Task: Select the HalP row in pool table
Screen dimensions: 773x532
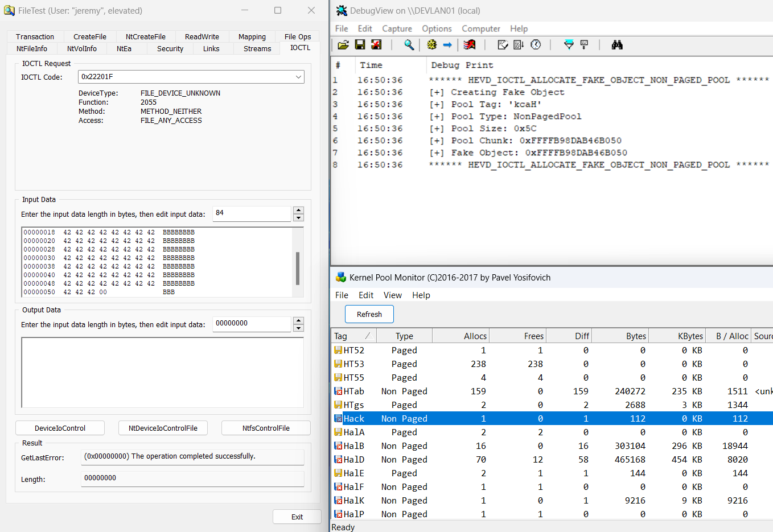Action: (x=552, y=514)
